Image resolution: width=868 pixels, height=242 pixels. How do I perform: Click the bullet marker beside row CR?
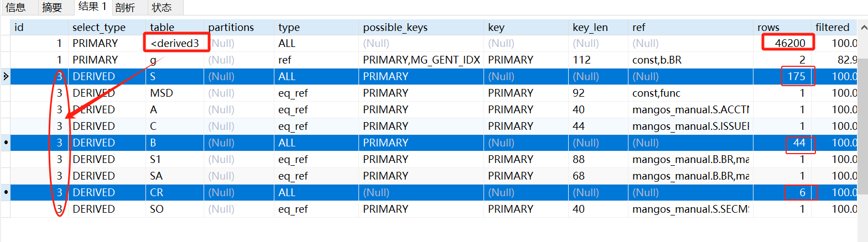coord(6,192)
